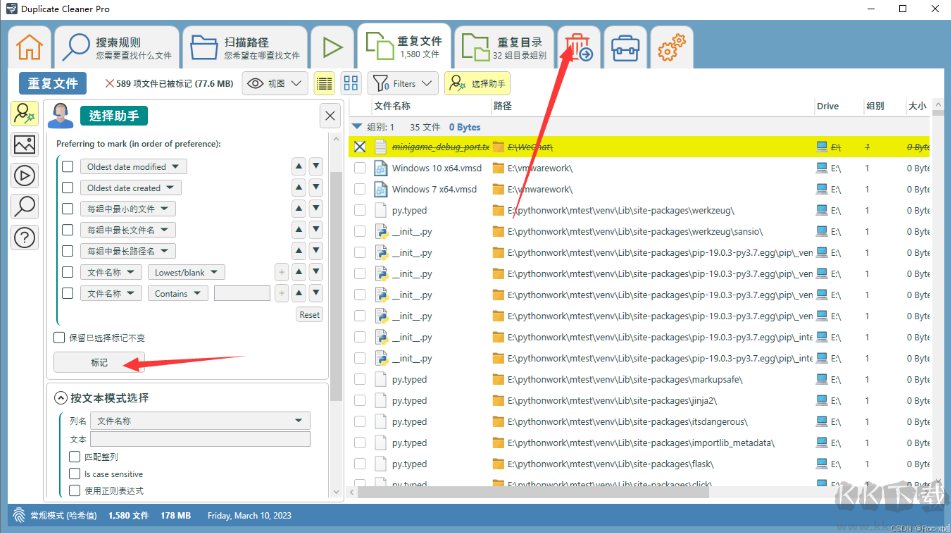This screenshot has height=533, width=951.
Task: Switch to thumbnail grid view icon
Action: click(351, 84)
